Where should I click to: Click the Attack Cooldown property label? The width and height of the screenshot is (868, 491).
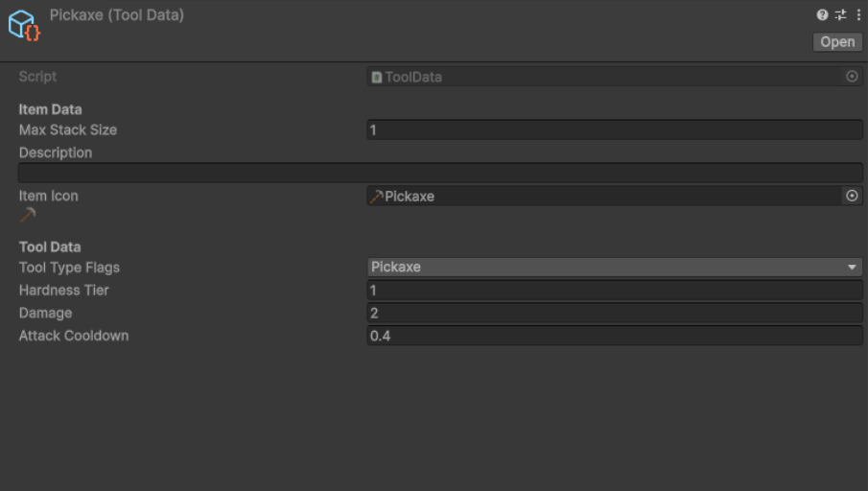tap(74, 337)
